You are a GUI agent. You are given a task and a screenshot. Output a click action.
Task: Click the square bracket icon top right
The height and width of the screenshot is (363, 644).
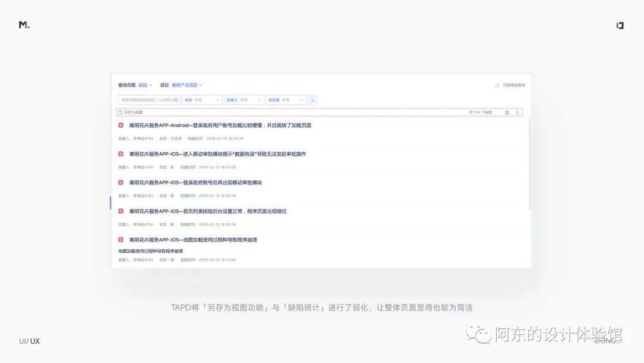click(x=620, y=26)
